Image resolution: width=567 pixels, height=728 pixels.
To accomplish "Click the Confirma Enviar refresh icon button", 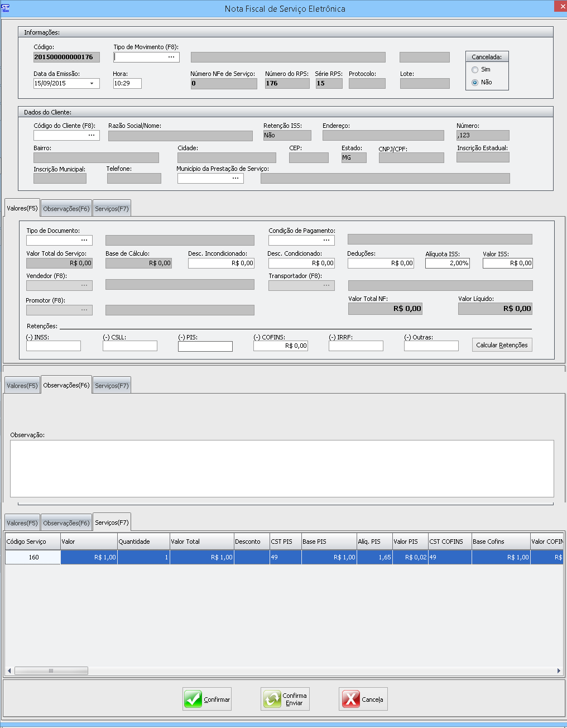I will 285,699.
